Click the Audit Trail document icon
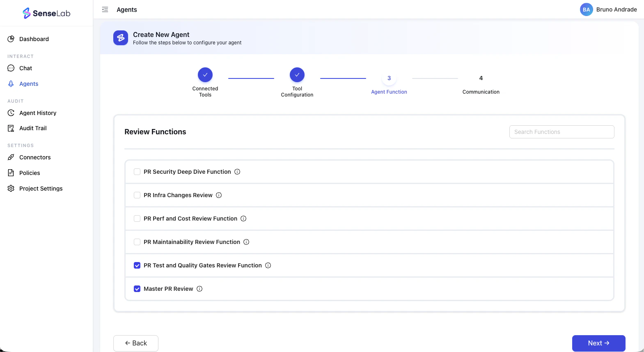 click(x=11, y=128)
